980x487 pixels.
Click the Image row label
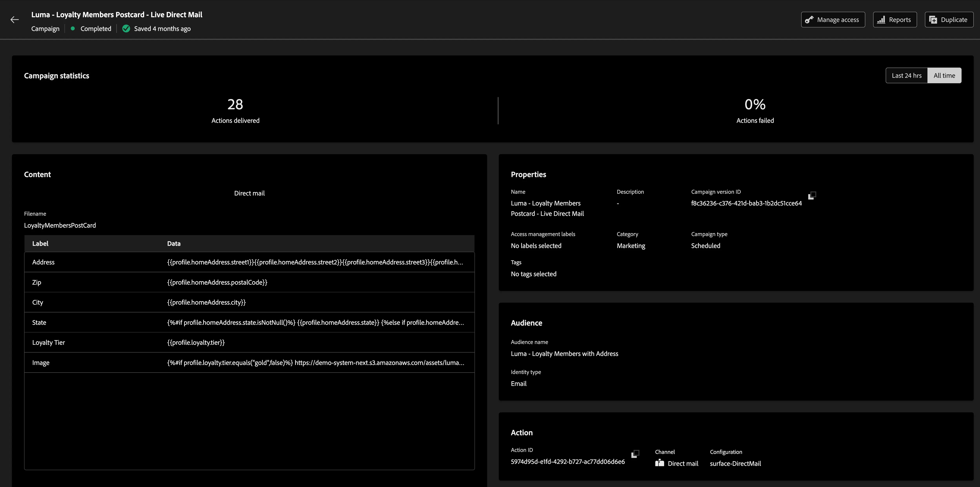click(41, 363)
